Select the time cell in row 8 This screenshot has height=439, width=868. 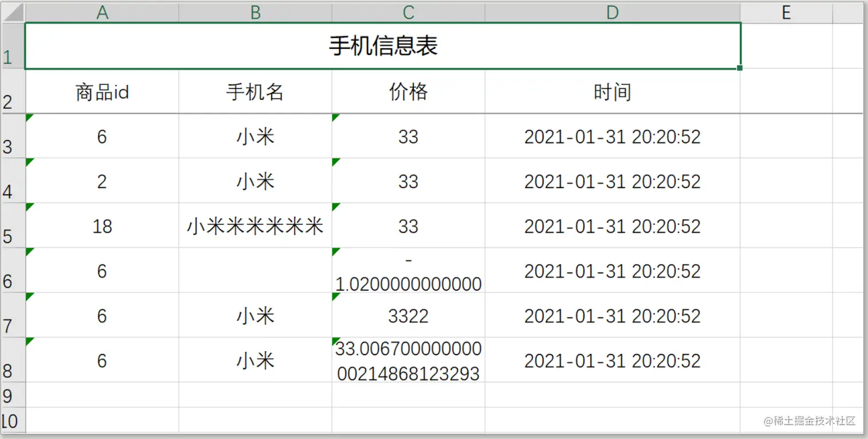(x=613, y=360)
